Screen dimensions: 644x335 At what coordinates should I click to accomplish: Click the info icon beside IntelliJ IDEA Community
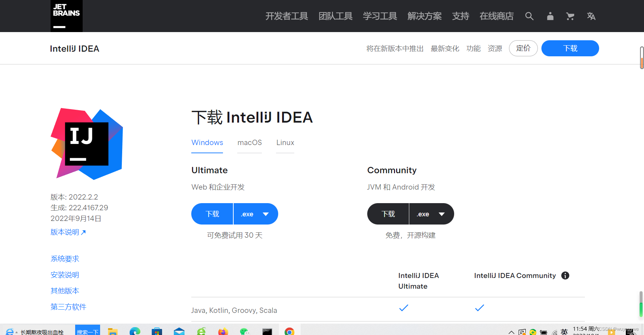(565, 275)
